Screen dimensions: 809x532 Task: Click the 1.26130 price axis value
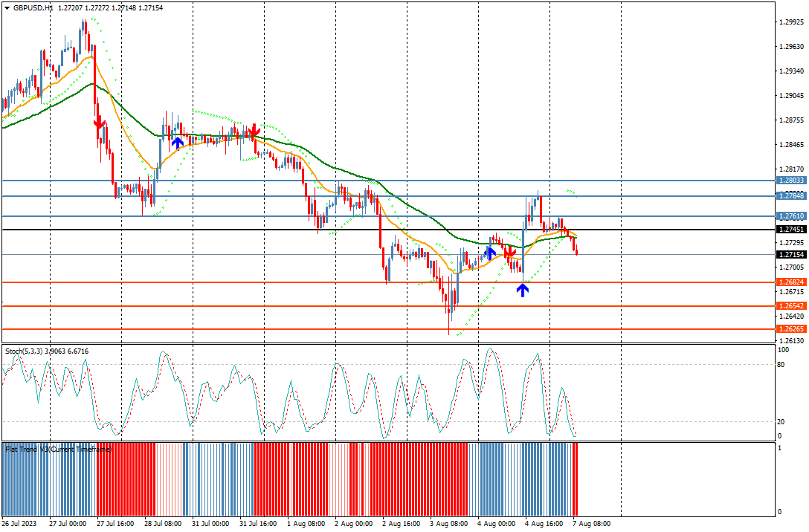point(791,341)
